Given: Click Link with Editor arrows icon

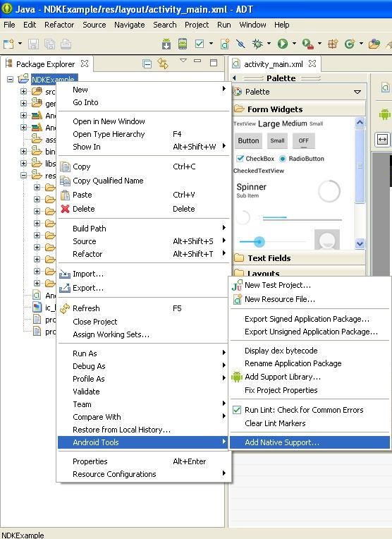Looking at the screenshot, I should pyautogui.click(x=163, y=63).
